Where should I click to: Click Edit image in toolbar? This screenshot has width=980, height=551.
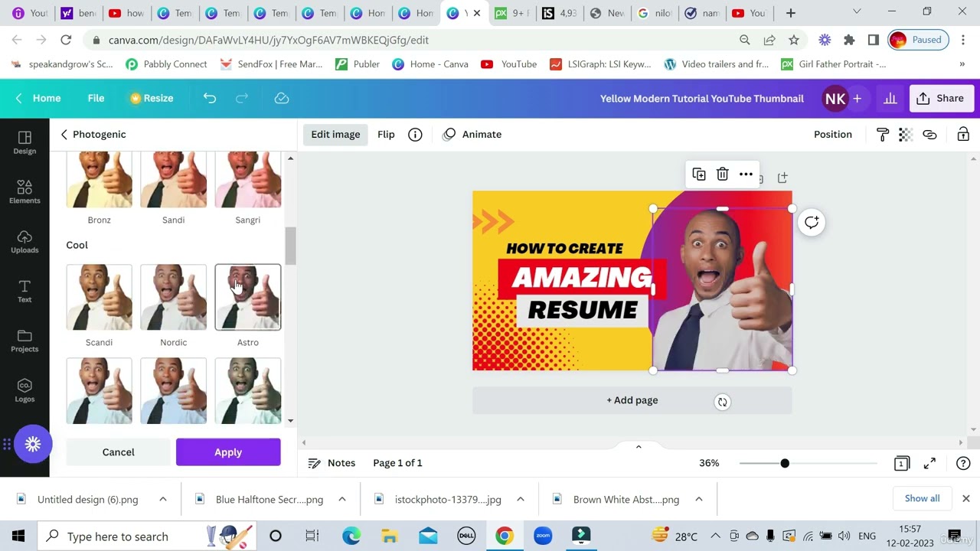coord(335,135)
